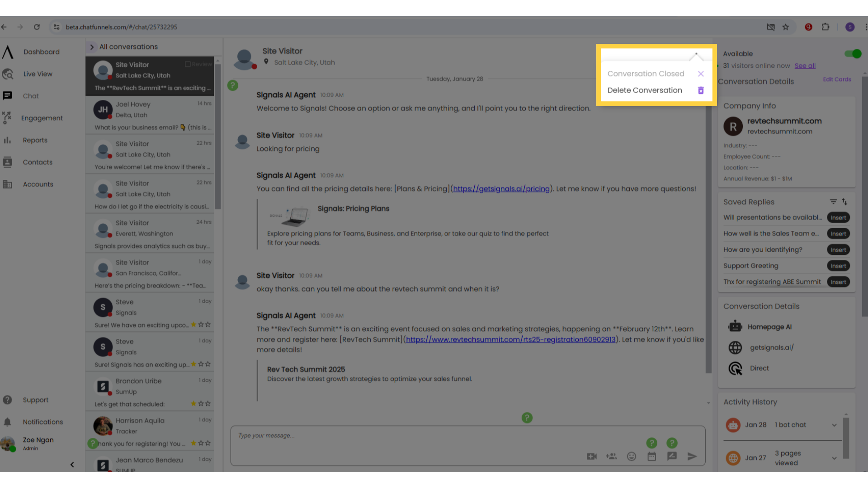Click the site info icon in address bar

57,27
